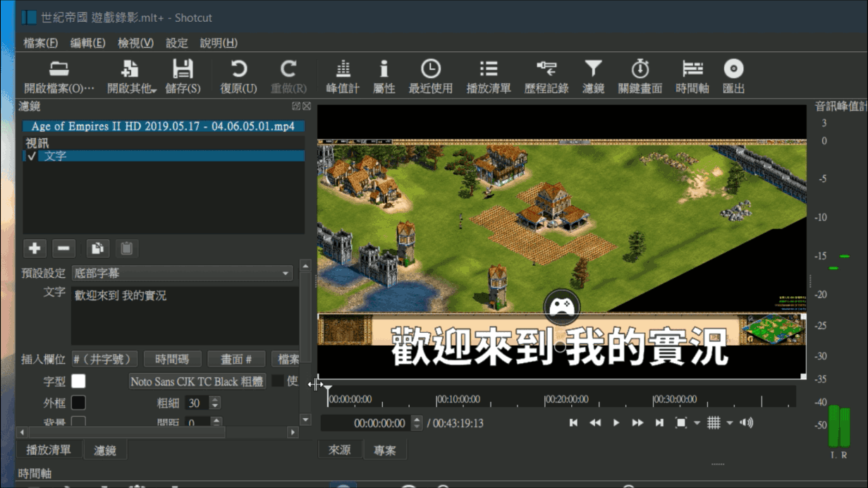Click the filter panel horizontal scrollbar left arrow
The image size is (868, 488).
tap(20, 432)
